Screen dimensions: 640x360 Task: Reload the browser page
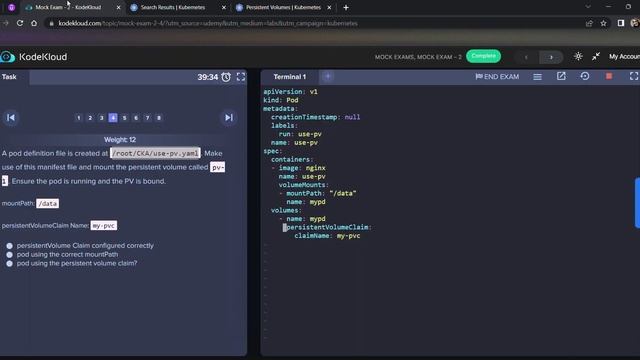coord(20,23)
